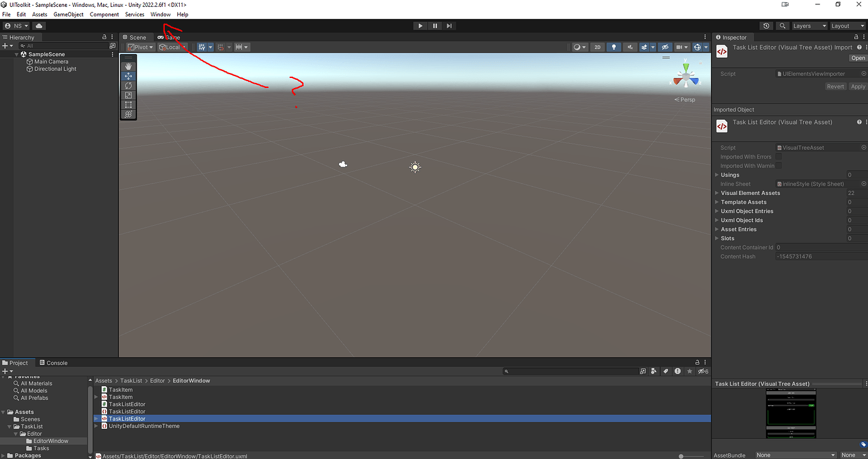Collapse SampleScene in Hierarchy
Image resolution: width=868 pixels, height=459 pixels.
(18, 55)
